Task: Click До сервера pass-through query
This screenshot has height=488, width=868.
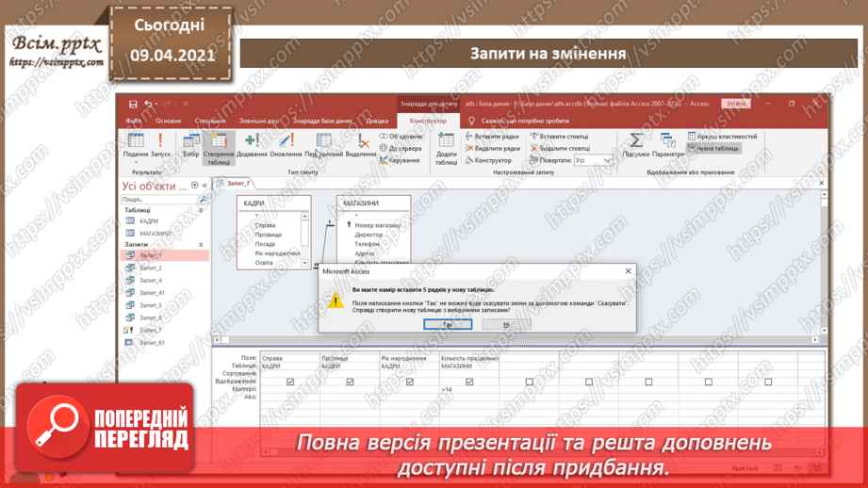Action: [x=401, y=148]
